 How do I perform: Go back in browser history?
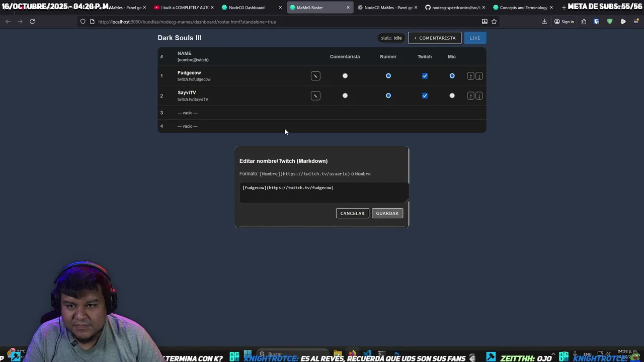[8, 22]
